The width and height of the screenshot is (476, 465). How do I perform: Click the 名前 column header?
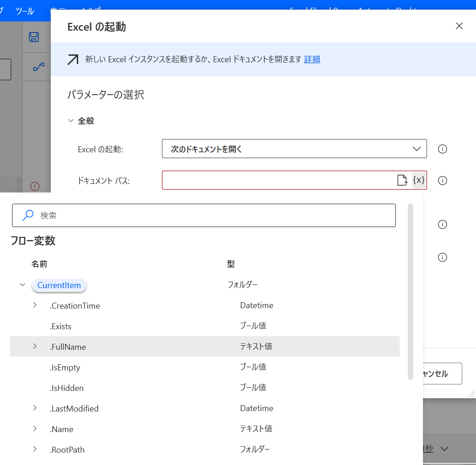(x=39, y=264)
